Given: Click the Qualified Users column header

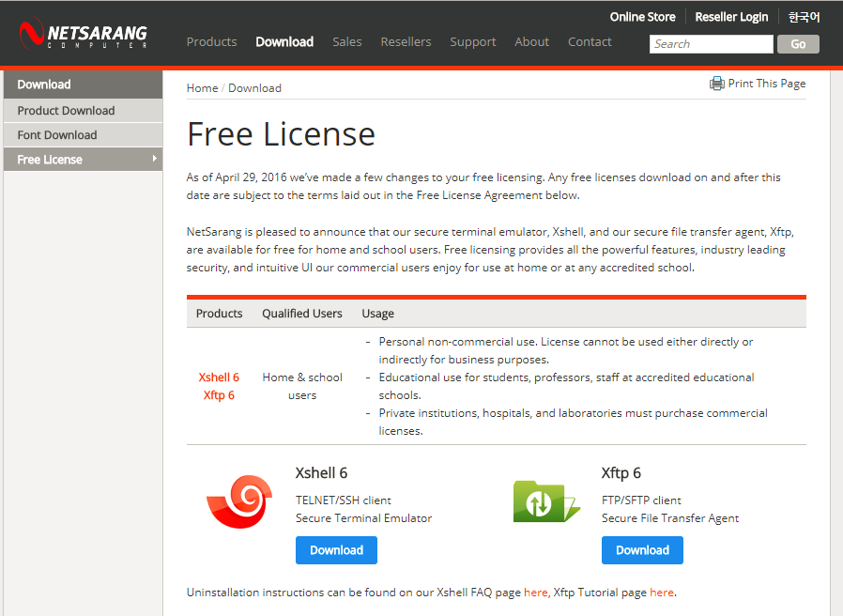Looking at the screenshot, I should (x=302, y=314).
